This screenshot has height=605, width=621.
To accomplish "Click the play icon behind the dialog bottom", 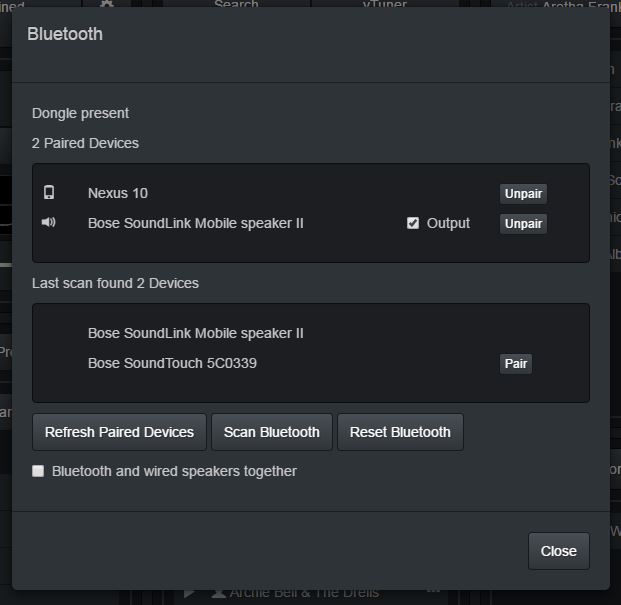I will [189, 594].
